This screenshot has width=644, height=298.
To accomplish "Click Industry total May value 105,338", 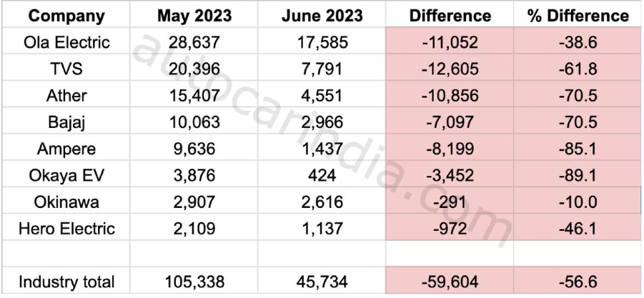I will [x=194, y=282].
